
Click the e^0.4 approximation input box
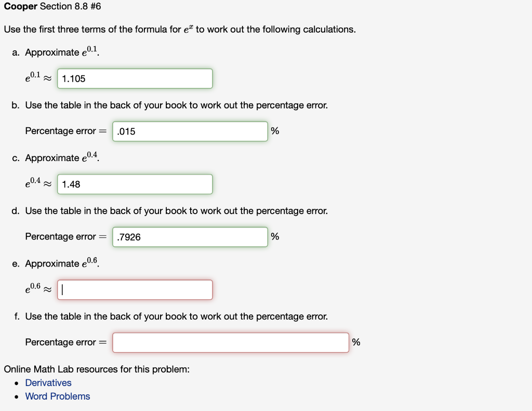[x=135, y=184]
